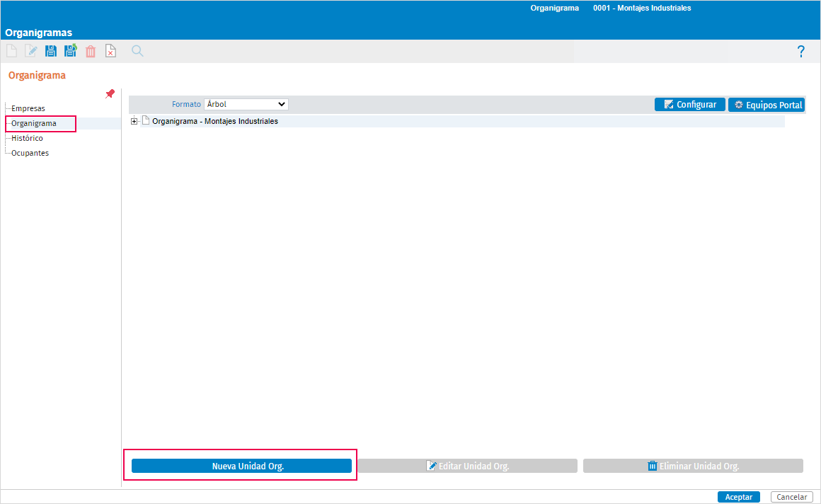
Task: Click the Editar Unidad Org. button
Action: 468,466
